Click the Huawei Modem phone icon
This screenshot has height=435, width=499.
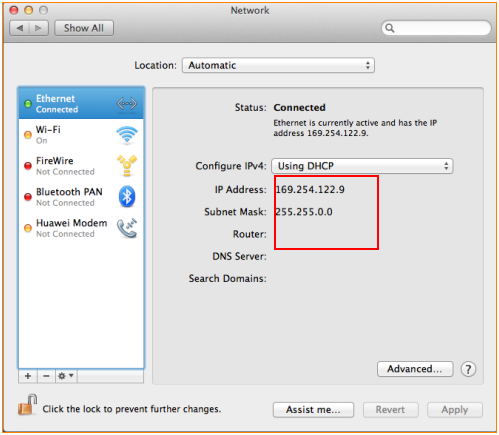click(127, 228)
